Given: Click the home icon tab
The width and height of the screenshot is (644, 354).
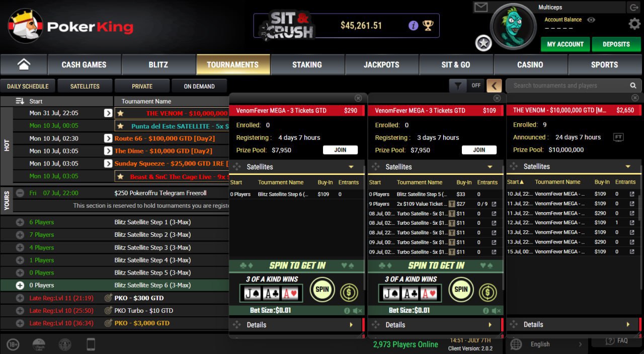Looking at the screenshot, I should 24,64.
